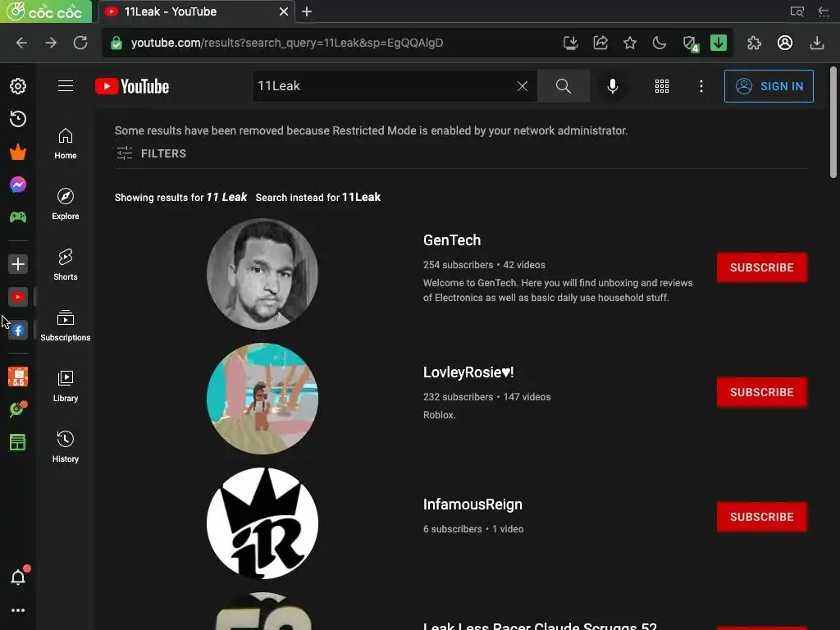
Task: Open YouTube settings three-dot menu
Action: point(701,86)
